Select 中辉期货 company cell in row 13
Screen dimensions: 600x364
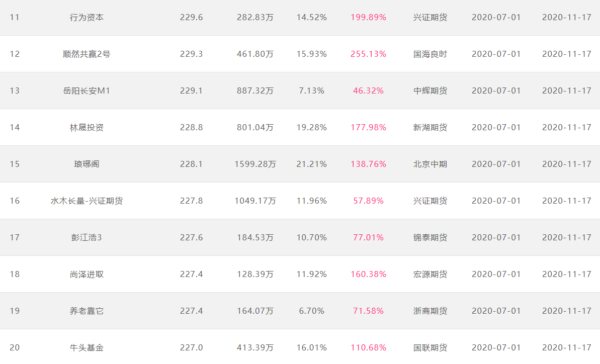pos(430,91)
